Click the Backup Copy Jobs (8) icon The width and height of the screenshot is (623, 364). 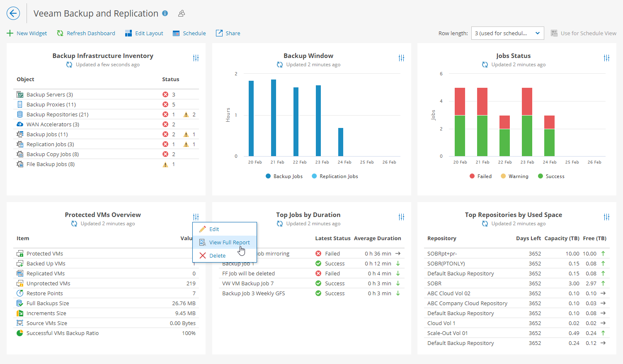[x=20, y=154]
